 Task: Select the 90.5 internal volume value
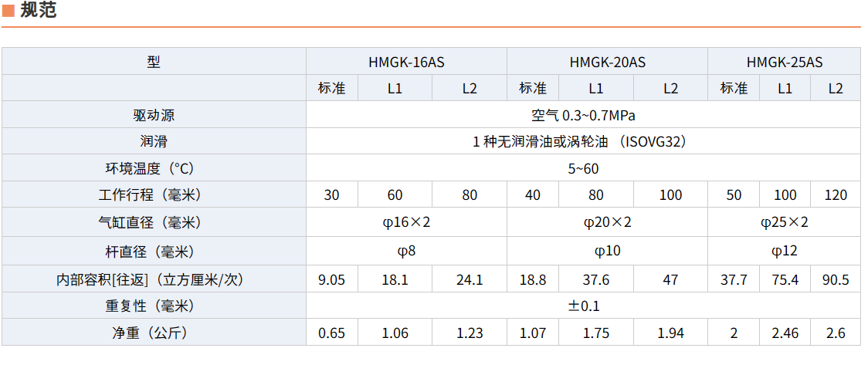click(x=836, y=280)
